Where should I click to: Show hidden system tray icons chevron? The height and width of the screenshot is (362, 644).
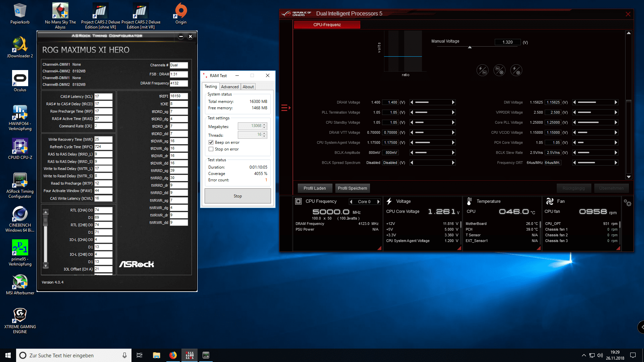(584, 355)
